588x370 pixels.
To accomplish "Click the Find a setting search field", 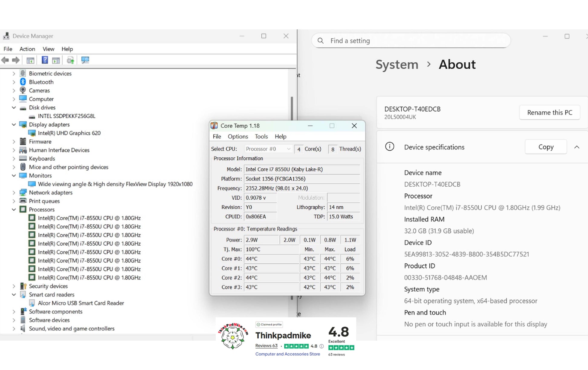I will (411, 41).
